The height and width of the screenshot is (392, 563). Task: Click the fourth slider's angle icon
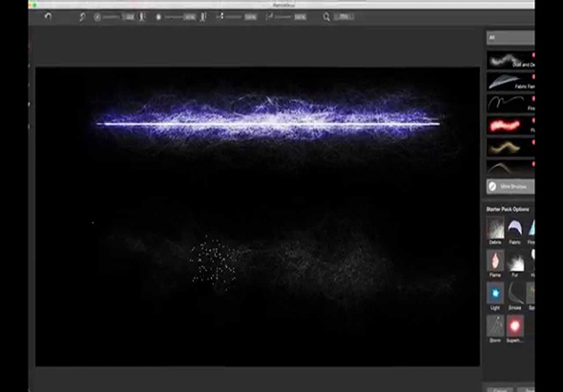click(269, 16)
